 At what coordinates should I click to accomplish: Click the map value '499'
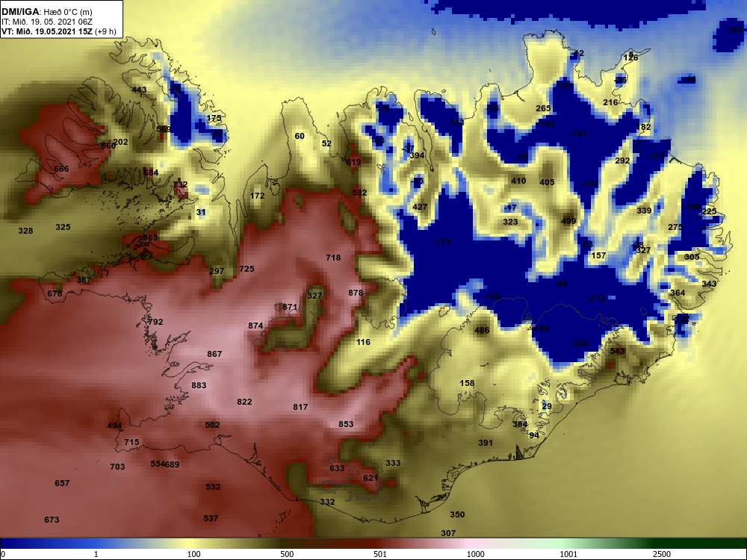[568, 221]
